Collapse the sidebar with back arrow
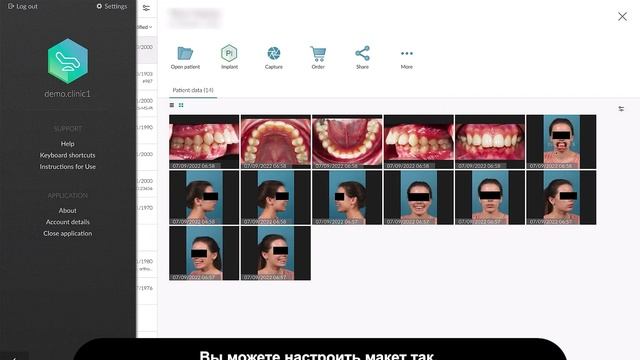The width and height of the screenshot is (640, 360). click(14, 358)
